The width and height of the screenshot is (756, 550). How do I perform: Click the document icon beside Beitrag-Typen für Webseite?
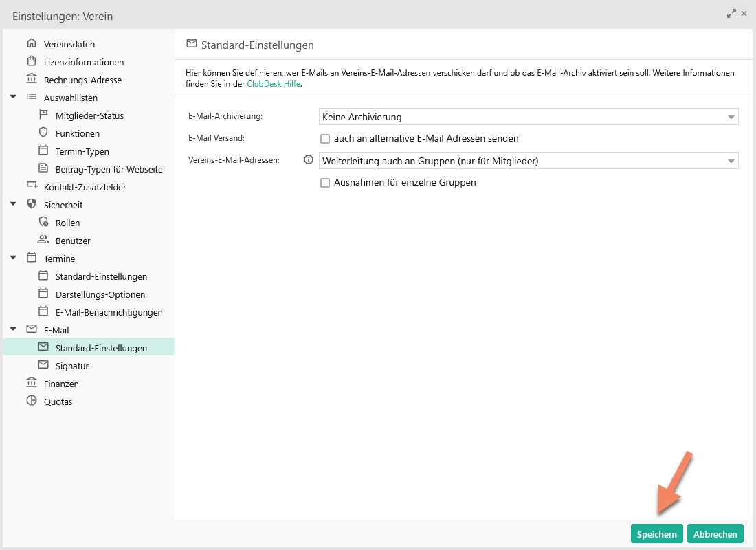[x=43, y=168]
